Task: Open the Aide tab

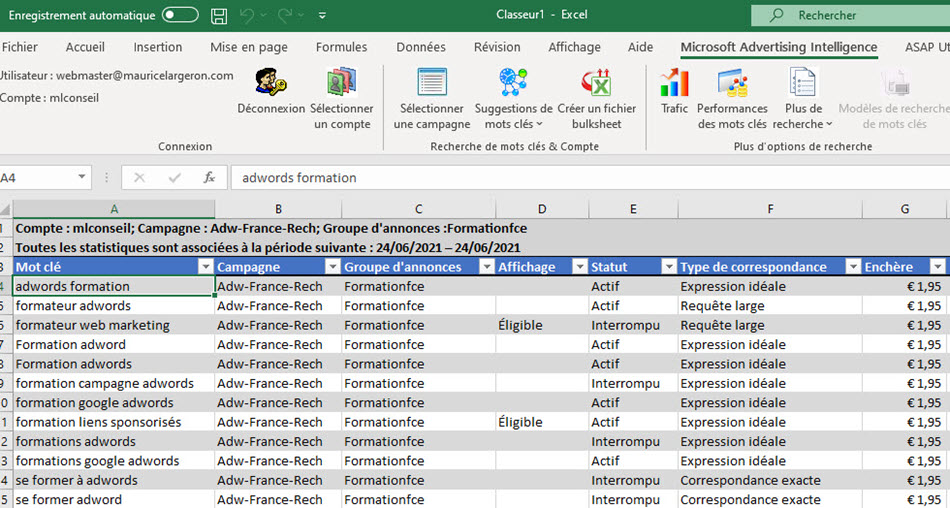Action: click(640, 47)
